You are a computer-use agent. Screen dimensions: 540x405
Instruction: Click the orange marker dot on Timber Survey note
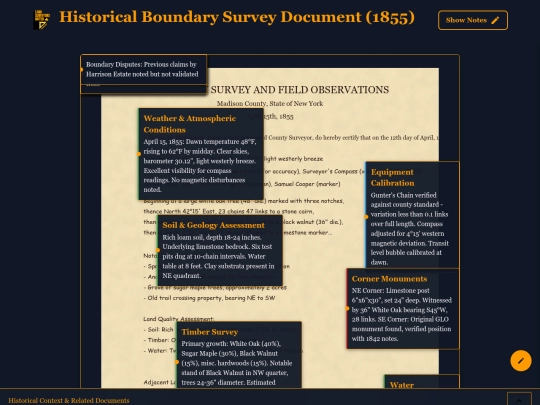(177, 362)
